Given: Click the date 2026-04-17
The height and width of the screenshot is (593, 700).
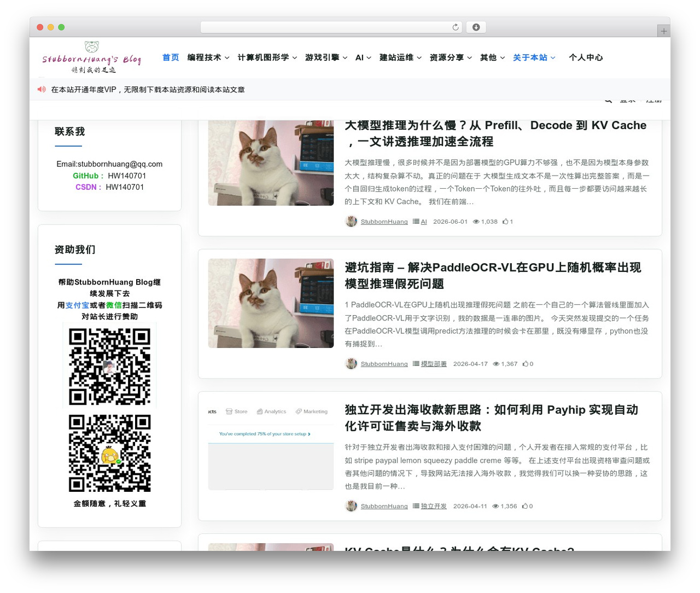Looking at the screenshot, I should (470, 364).
